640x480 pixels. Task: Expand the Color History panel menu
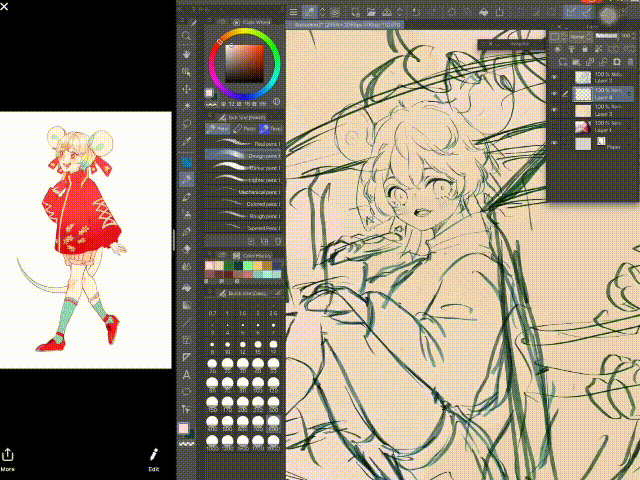pyautogui.click(x=210, y=256)
